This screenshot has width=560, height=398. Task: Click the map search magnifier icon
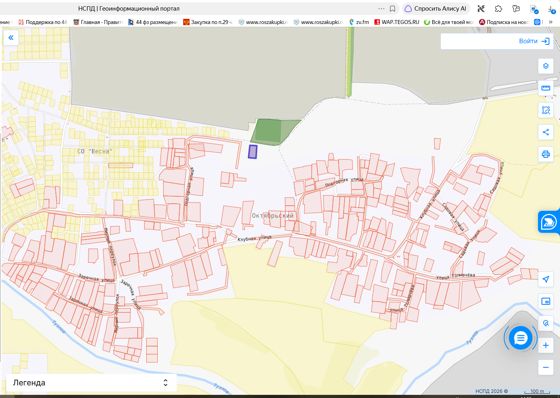tap(545, 323)
